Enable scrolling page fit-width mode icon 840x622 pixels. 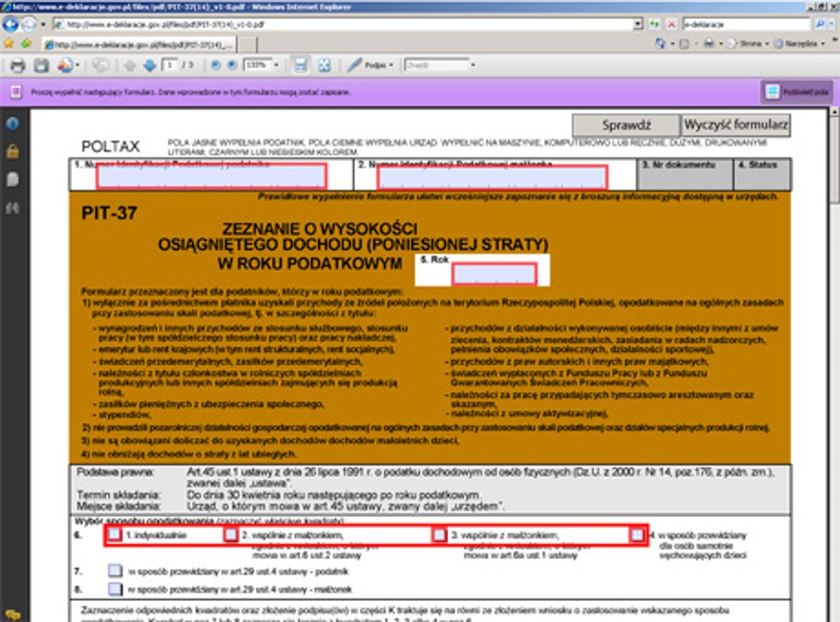(300, 65)
